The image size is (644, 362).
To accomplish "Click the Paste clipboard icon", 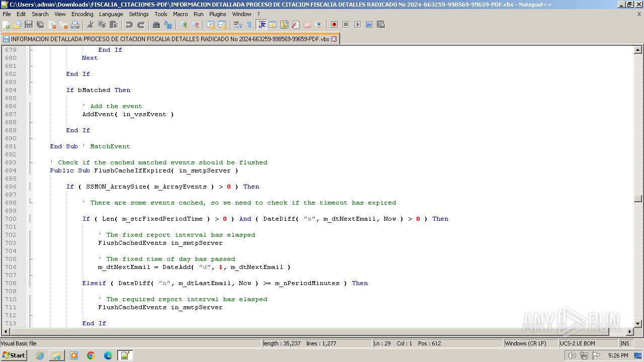I will [x=114, y=25].
